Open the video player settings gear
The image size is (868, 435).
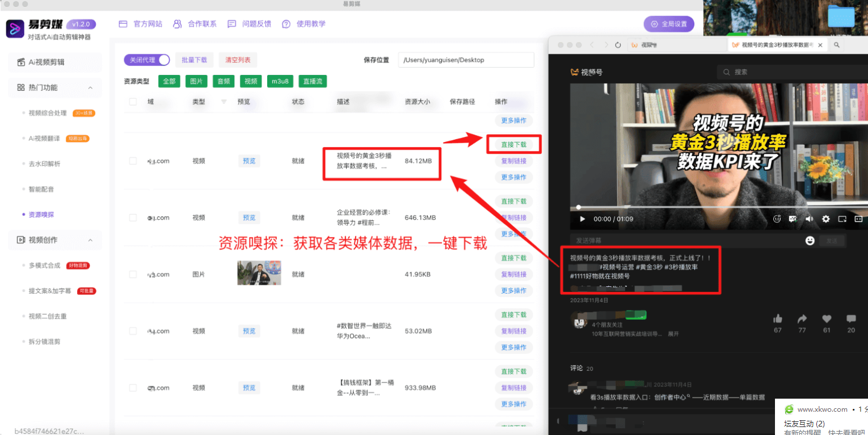(827, 219)
